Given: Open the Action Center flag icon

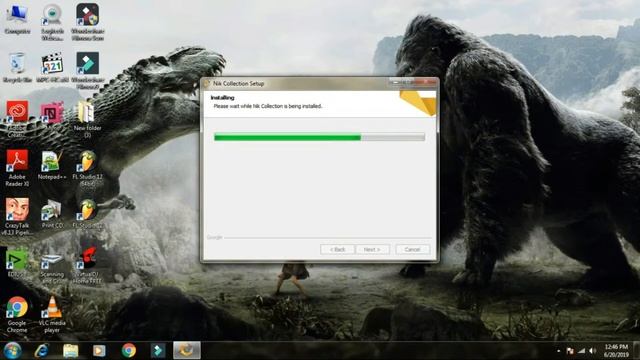Looking at the screenshot, I should pos(570,351).
